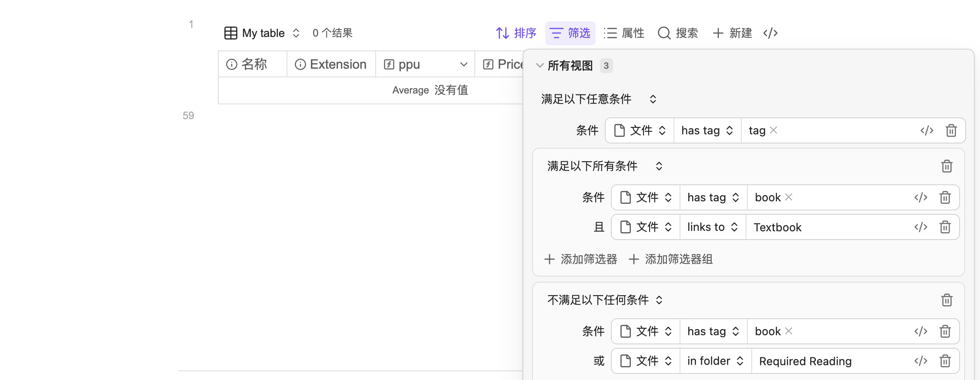Click 添加筛选器组 to add a filter group
980x380 pixels.
pos(670,259)
